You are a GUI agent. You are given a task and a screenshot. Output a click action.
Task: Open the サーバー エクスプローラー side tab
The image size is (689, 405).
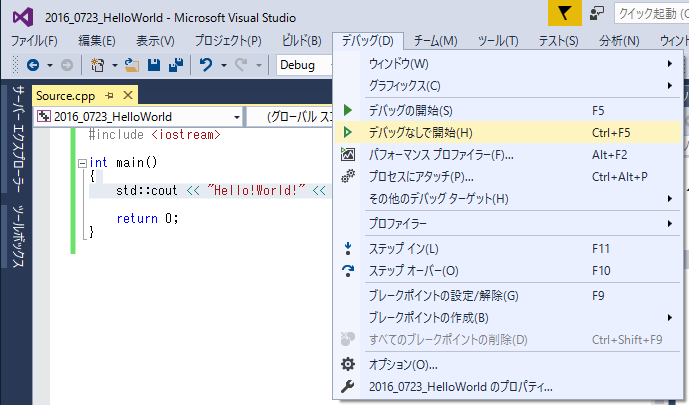pos(18,138)
